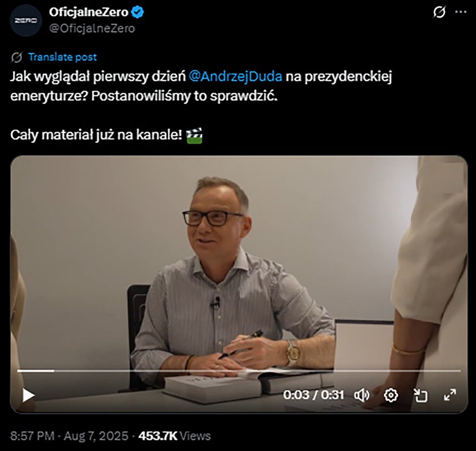Click the clapperboard emoji in the post
Image resolution: width=476 pixels, height=451 pixels.
pos(194,135)
